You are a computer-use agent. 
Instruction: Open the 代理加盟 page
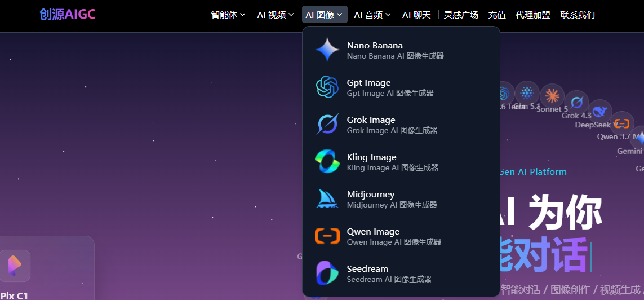(533, 15)
